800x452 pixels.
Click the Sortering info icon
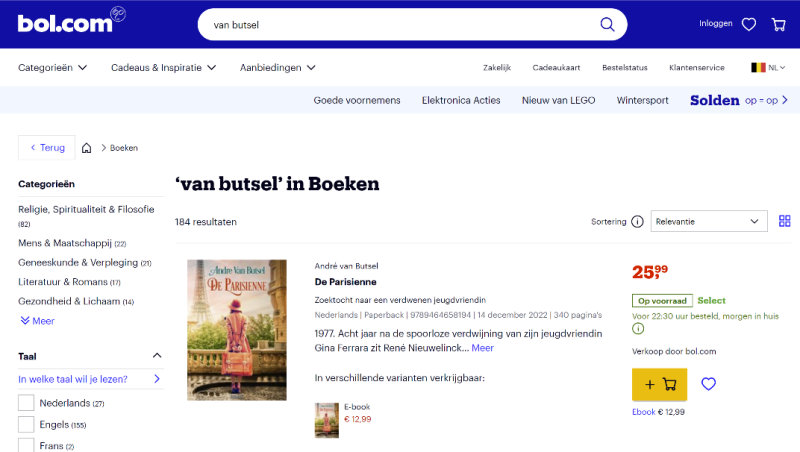point(637,221)
